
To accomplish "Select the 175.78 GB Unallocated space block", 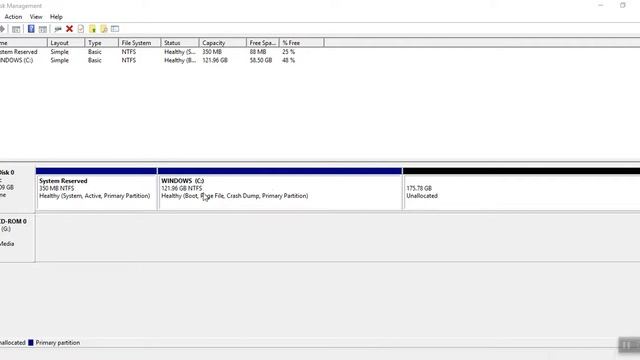I will tap(521, 189).
